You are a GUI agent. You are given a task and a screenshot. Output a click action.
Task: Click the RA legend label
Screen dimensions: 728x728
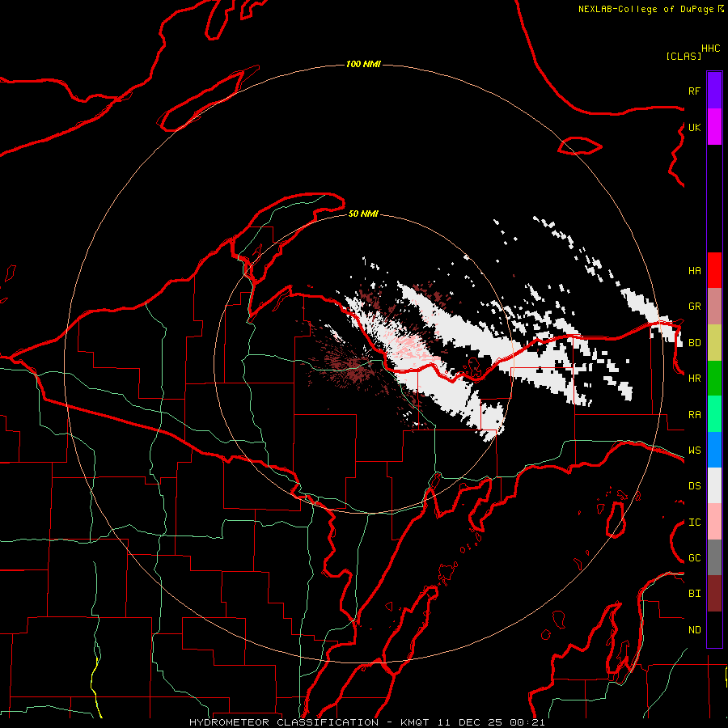(695, 414)
